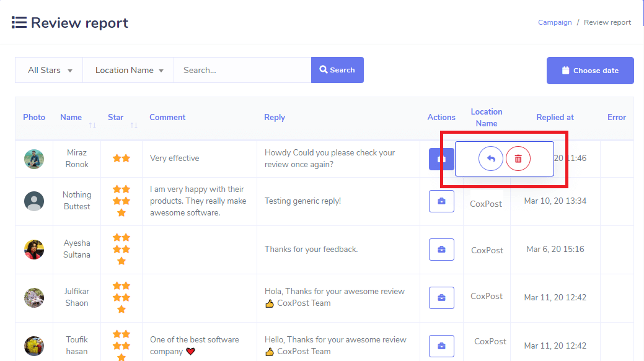This screenshot has height=361, width=644.
Task: Click the reply arrow icon in popup
Action: click(x=490, y=159)
